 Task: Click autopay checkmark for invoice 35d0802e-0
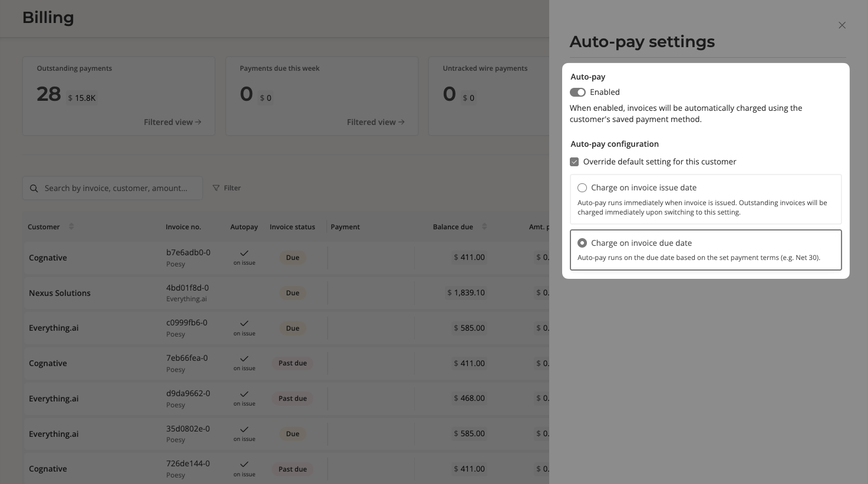tap(245, 430)
